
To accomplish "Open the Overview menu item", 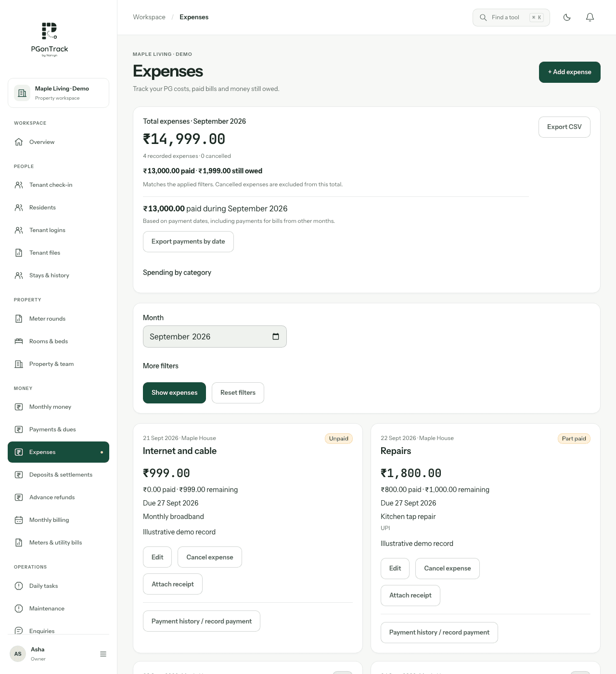I will (58, 142).
